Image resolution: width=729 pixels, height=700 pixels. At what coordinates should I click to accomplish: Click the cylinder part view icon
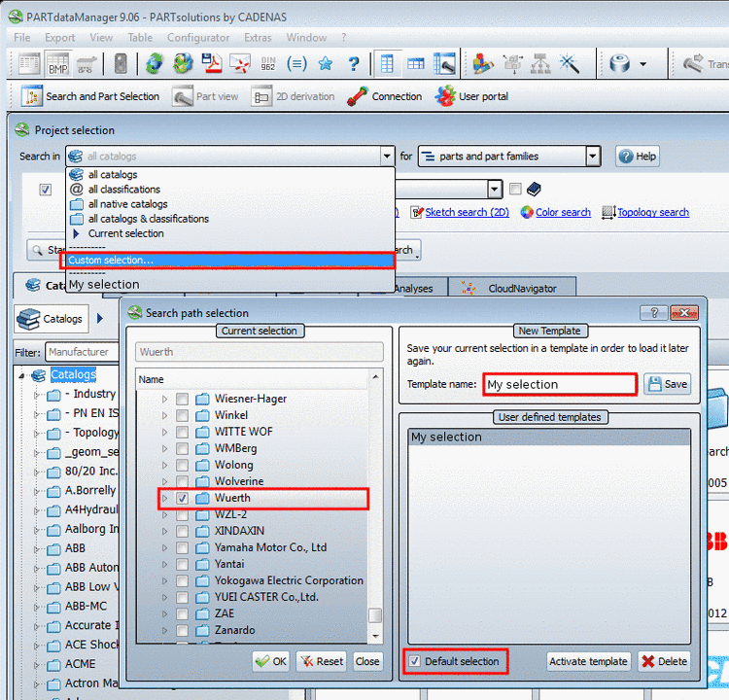click(620, 64)
